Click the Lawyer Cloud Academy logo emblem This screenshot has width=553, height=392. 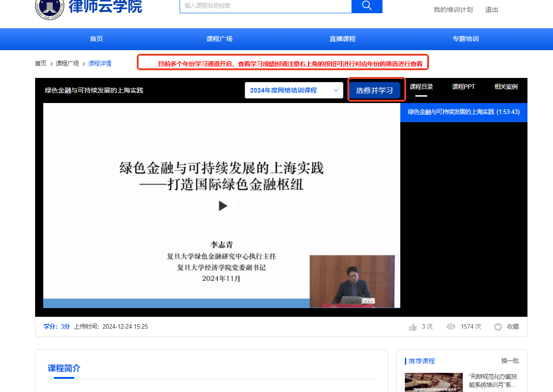click(49, 8)
